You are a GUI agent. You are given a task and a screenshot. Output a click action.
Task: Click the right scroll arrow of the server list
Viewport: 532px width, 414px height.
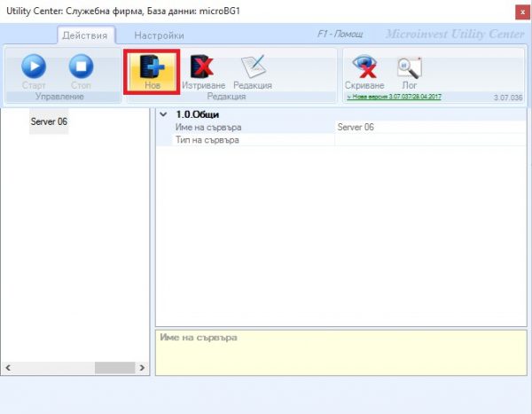click(x=142, y=368)
